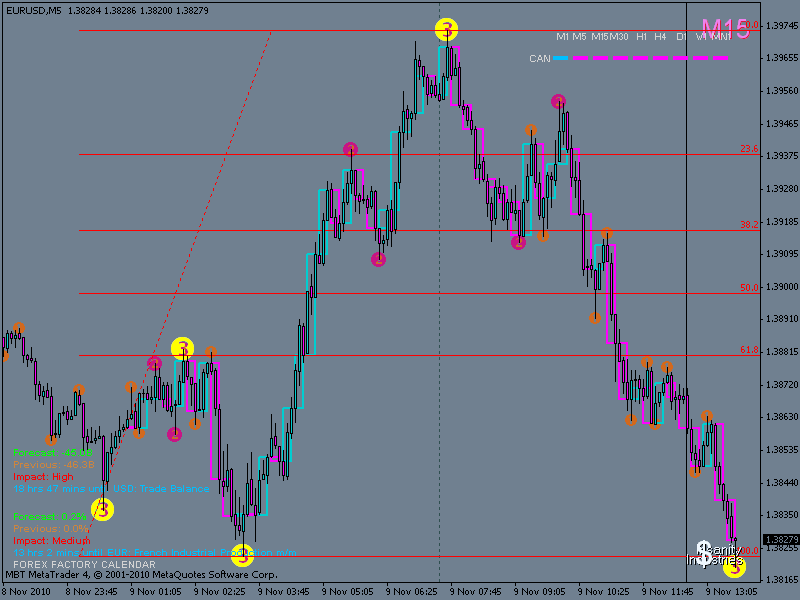This screenshot has height=600, width=800.
Task: Click the EURUSD,M5 chart title text
Action: [34, 10]
